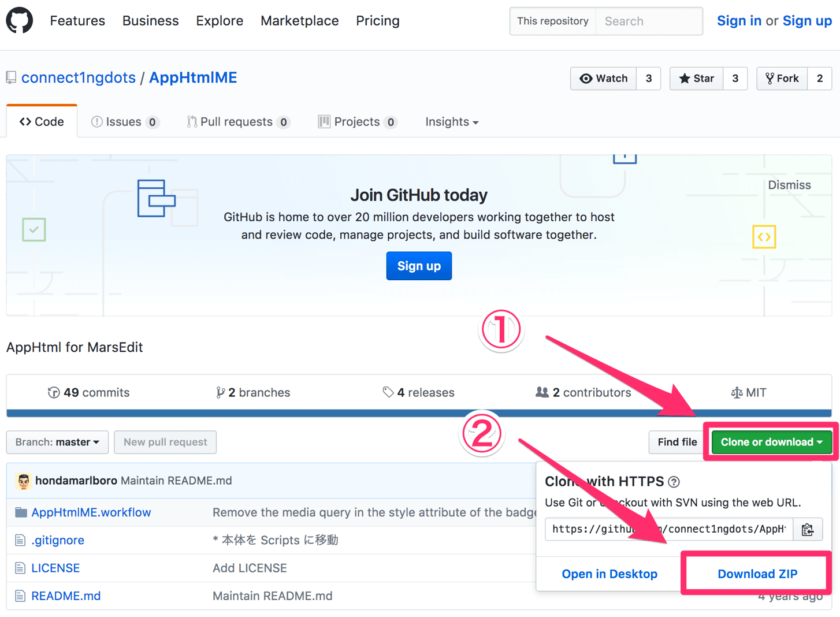Star the repository with the Star button
840x617 pixels.
[696, 79]
